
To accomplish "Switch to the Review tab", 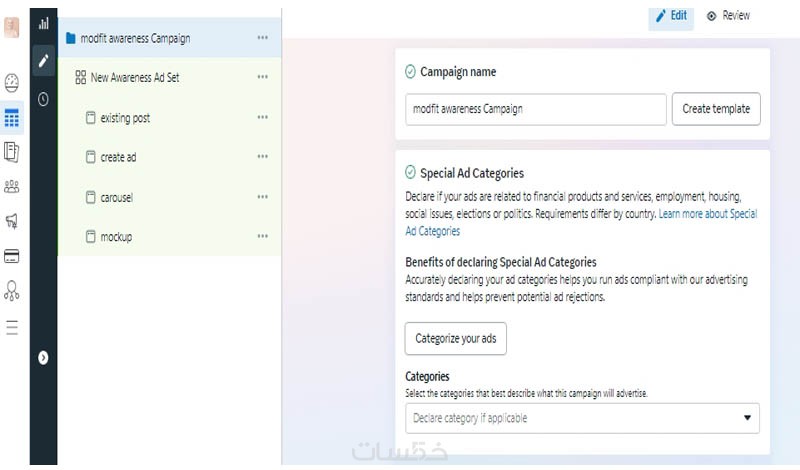I will click(728, 16).
